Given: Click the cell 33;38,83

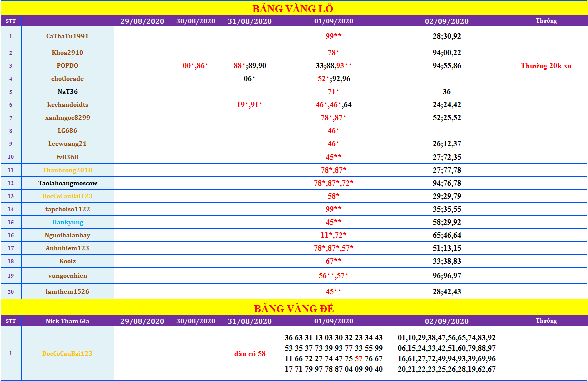Looking at the screenshot, I should [x=447, y=261].
